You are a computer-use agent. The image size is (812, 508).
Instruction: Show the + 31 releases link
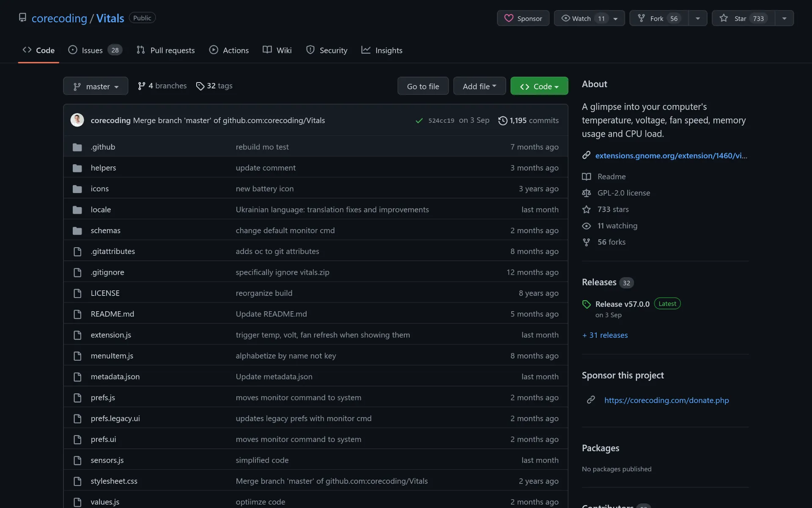[x=605, y=335]
